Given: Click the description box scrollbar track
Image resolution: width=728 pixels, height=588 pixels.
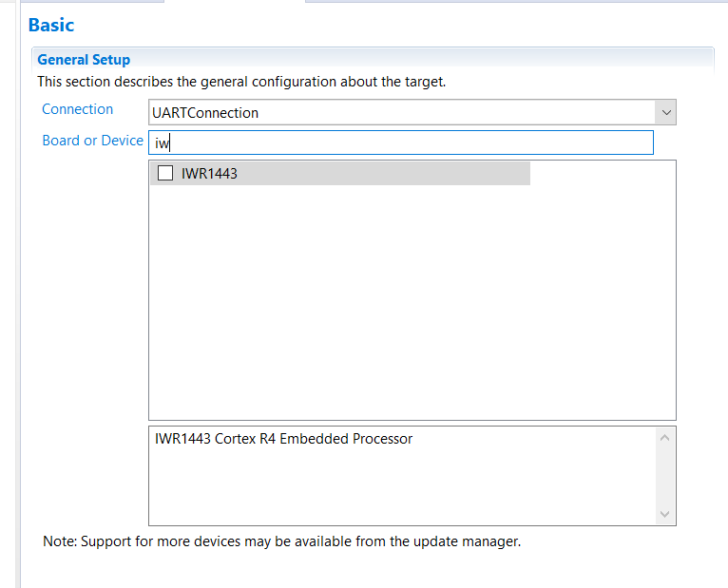Looking at the screenshot, I should click(665, 475).
